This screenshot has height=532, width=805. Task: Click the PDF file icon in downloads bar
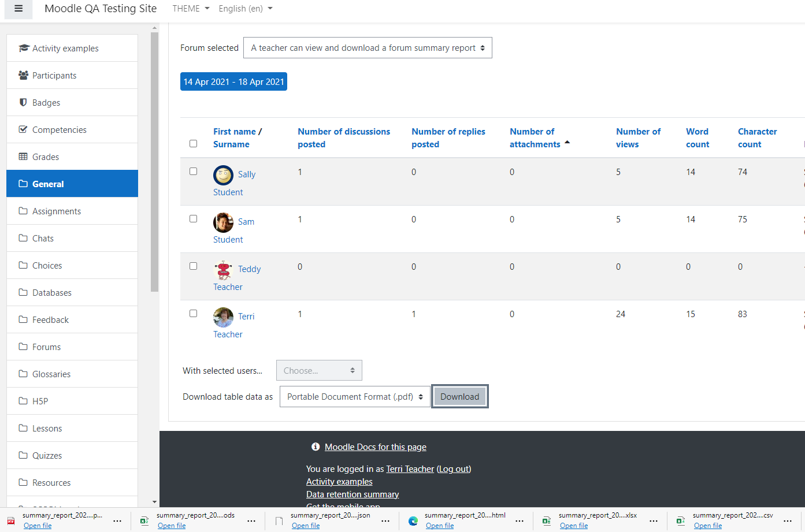(x=11, y=520)
